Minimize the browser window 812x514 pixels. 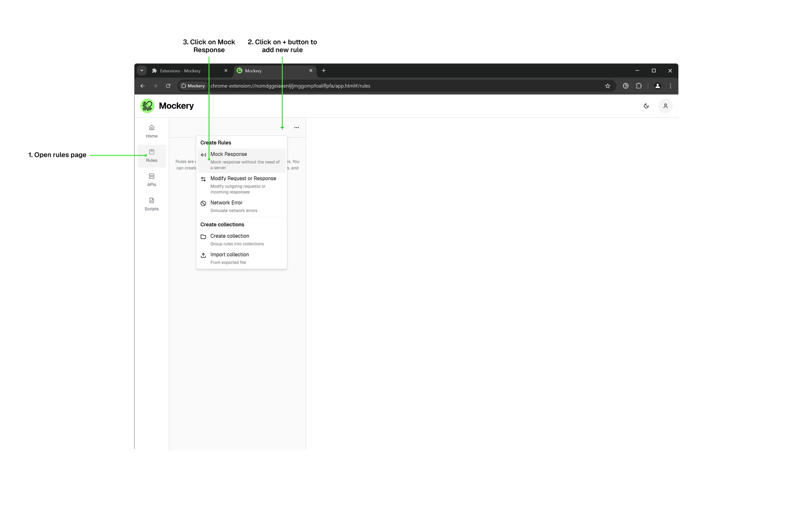[x=637, y=71]
